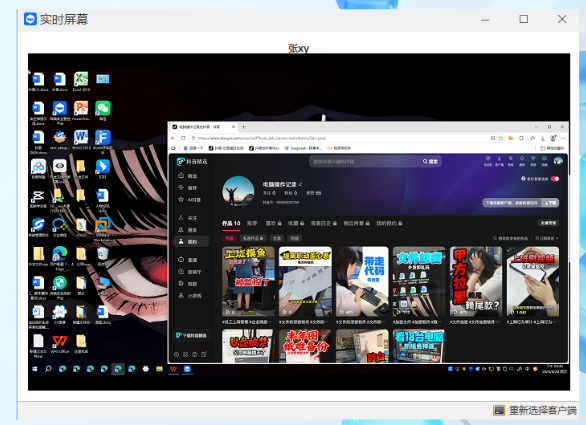Image resolution: width=586 pixels, height=425 pixels.
Task: Click the 下载抖音精选 sidebar button
Action: point(191,335)
